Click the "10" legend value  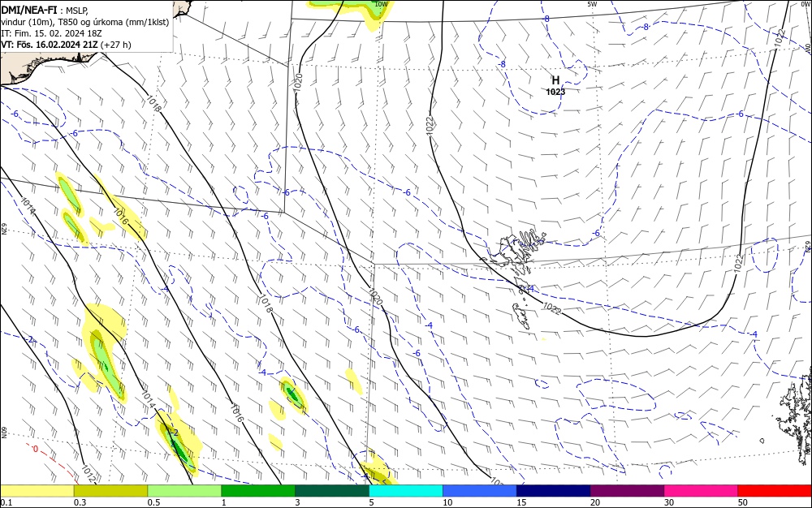click(x=447, y=502)
